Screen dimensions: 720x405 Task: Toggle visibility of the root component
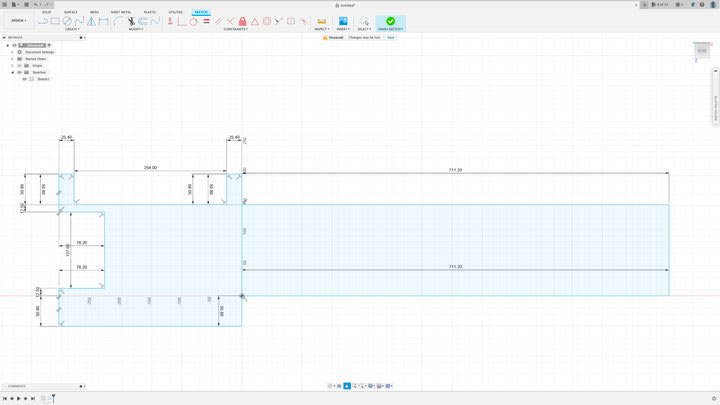pyautogui.click(x=14, y=45)
